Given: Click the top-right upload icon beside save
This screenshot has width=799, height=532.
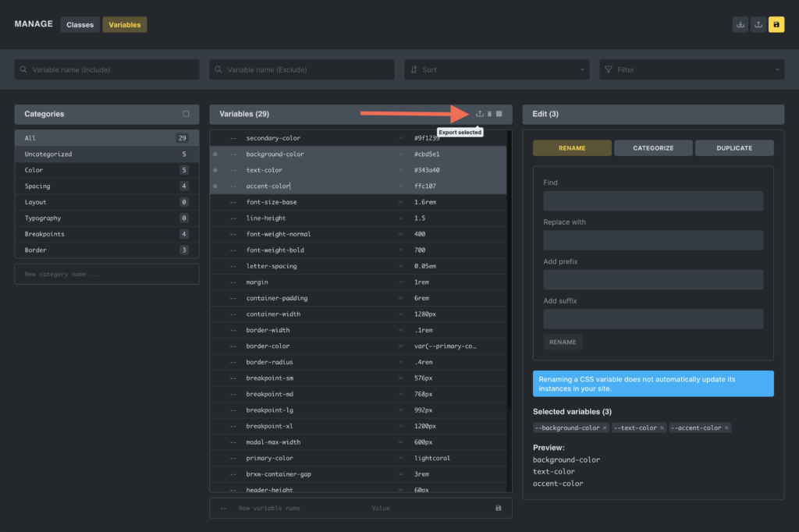Looking at the screenshot, I should point(758,24).
